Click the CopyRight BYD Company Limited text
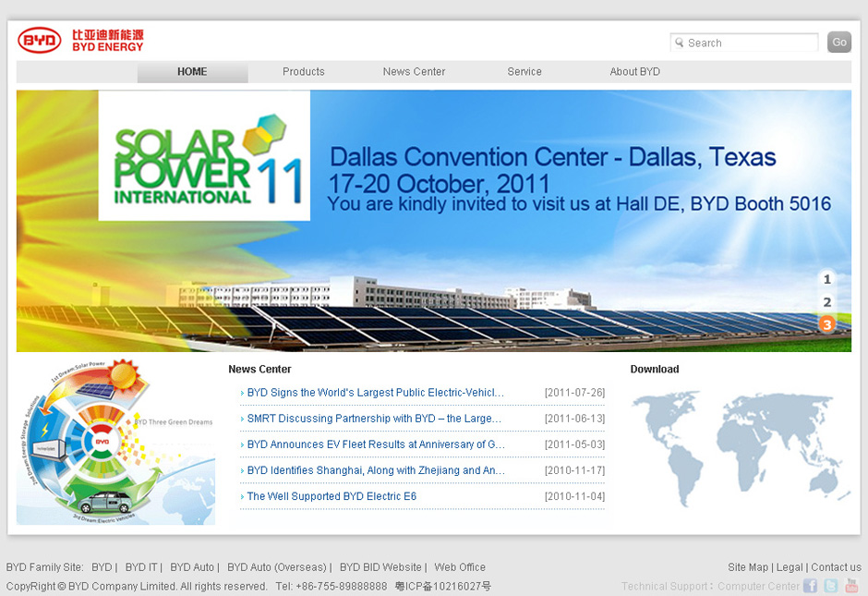This screenshot has height=596, width=868. (x=137, y=587)
